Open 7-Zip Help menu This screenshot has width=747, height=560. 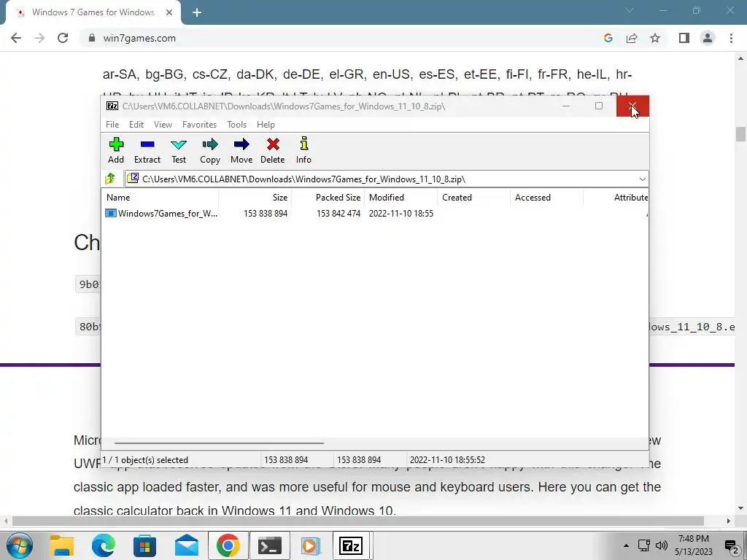[266, 124]
